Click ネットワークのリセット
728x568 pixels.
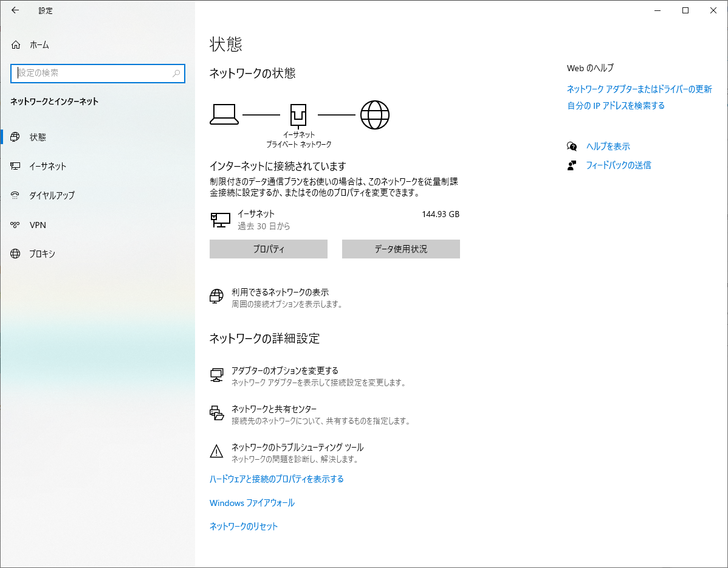coord(243,526)
